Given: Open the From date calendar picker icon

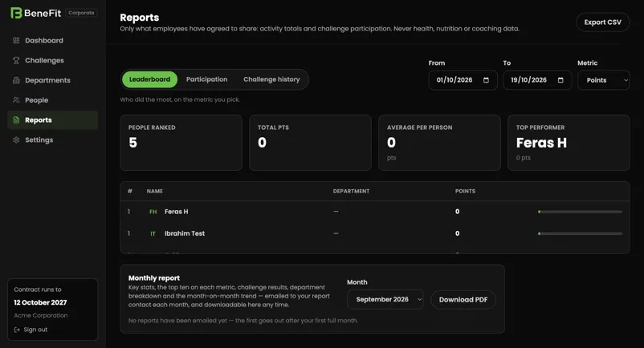Looking at the screenshot, I should (486, 80).
